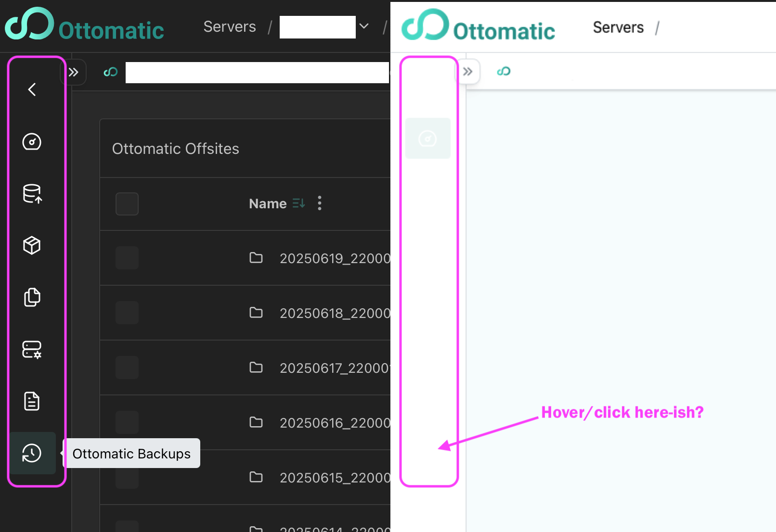Image resolution: width=776 pixels, height=532 pixels.
Task: Open the dashboard gauge icon in dark sidebar
Action: click(32, 141)
